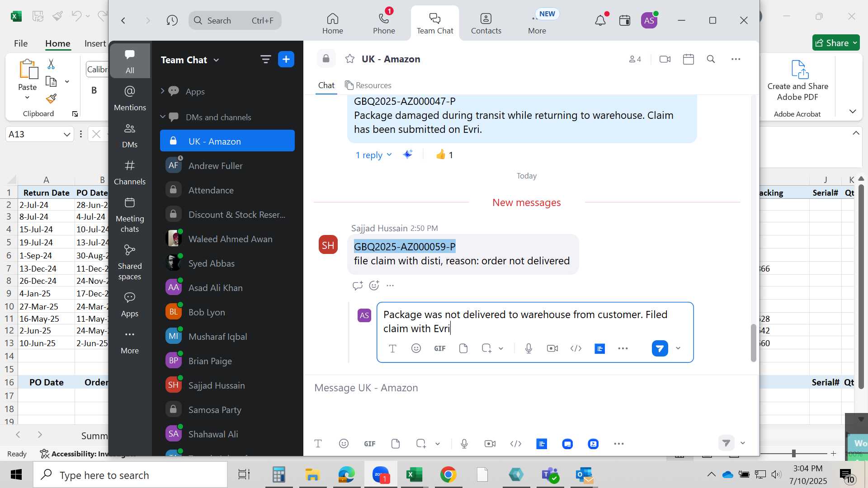
Task: Open the Home tab in Zoom
Action: coord(332,23)
